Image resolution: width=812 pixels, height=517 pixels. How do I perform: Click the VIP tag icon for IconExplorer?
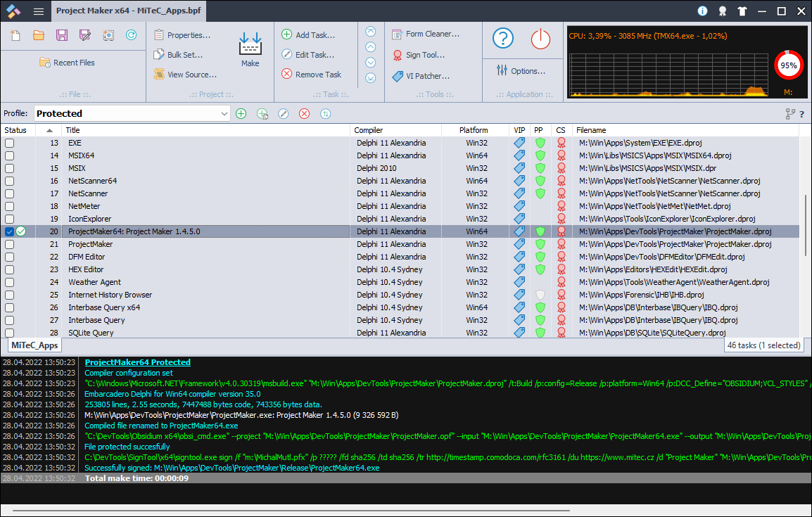coord(519,219)
